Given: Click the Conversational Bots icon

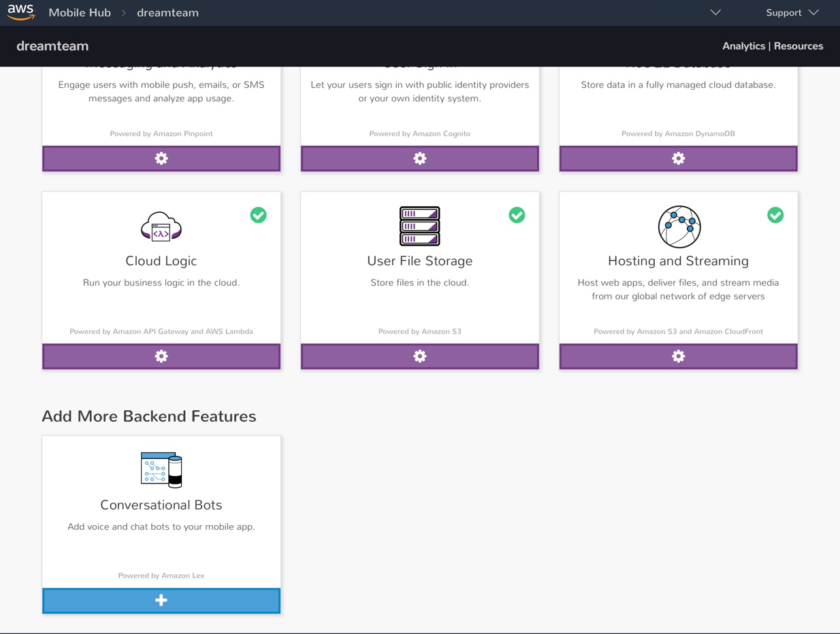Looking at the screenshot, I should click(161, 470).
